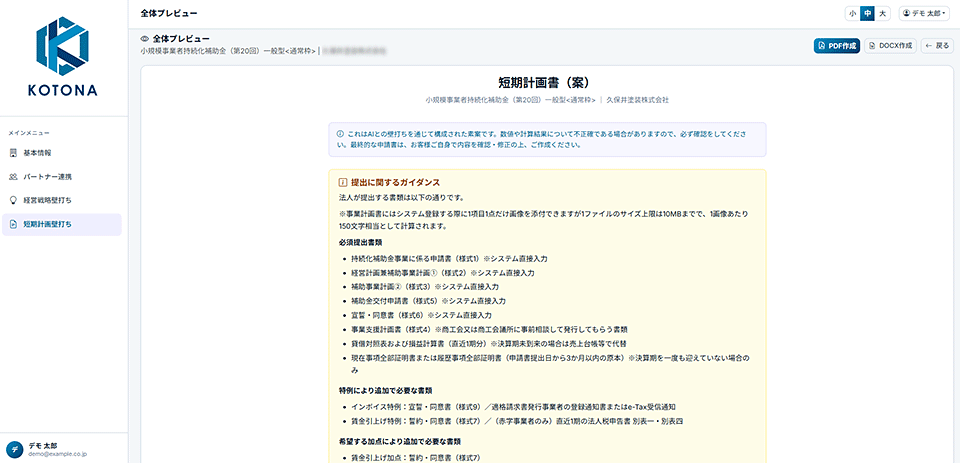Click the info icon in the AI notice banner
Screen dimensions: 960x463
[340, 134]
